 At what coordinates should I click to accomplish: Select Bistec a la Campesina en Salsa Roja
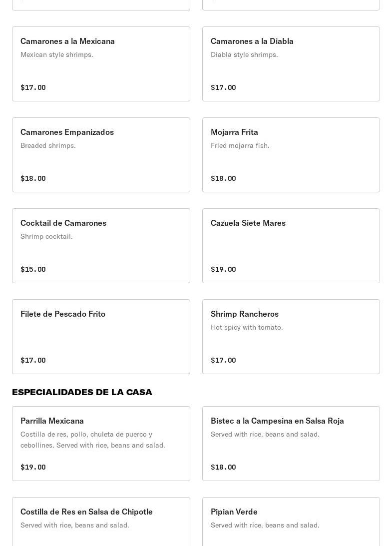point(291,444)
